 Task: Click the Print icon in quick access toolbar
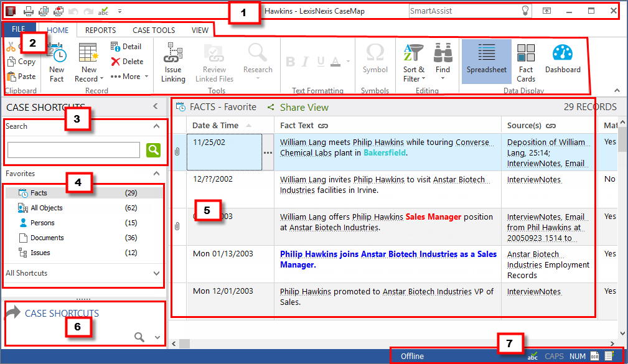[x=29, y=11]
